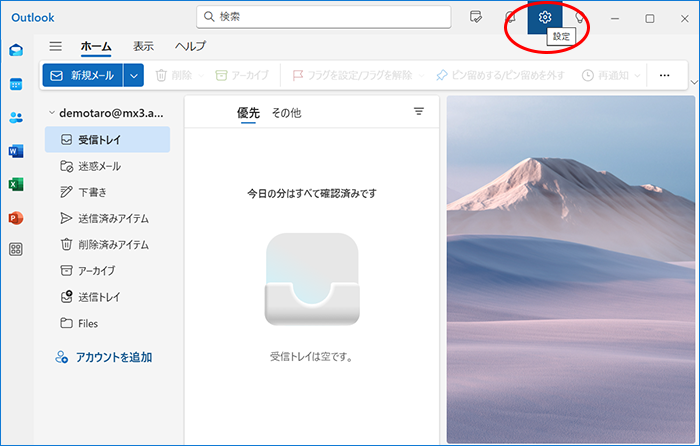This screenshot has width=700, height=446.
Task: Launch PowerPoint from the app bar
Action: tap(16, 218)
